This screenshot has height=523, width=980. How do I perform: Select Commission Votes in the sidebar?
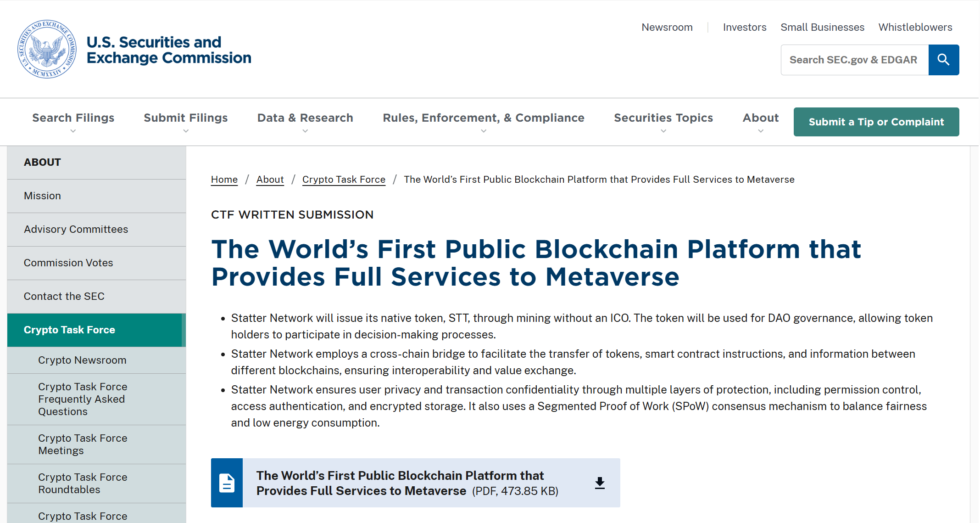point(96,263)
